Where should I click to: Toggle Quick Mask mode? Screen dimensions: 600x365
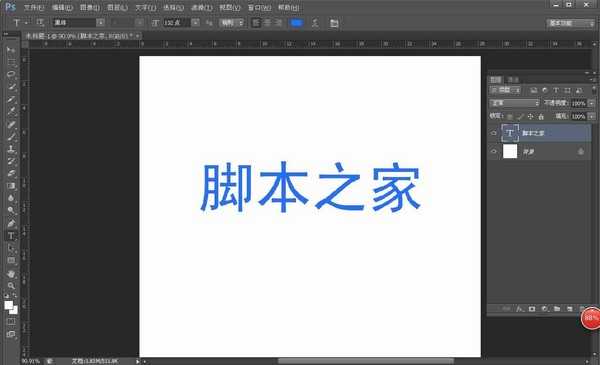coord(11,322)
